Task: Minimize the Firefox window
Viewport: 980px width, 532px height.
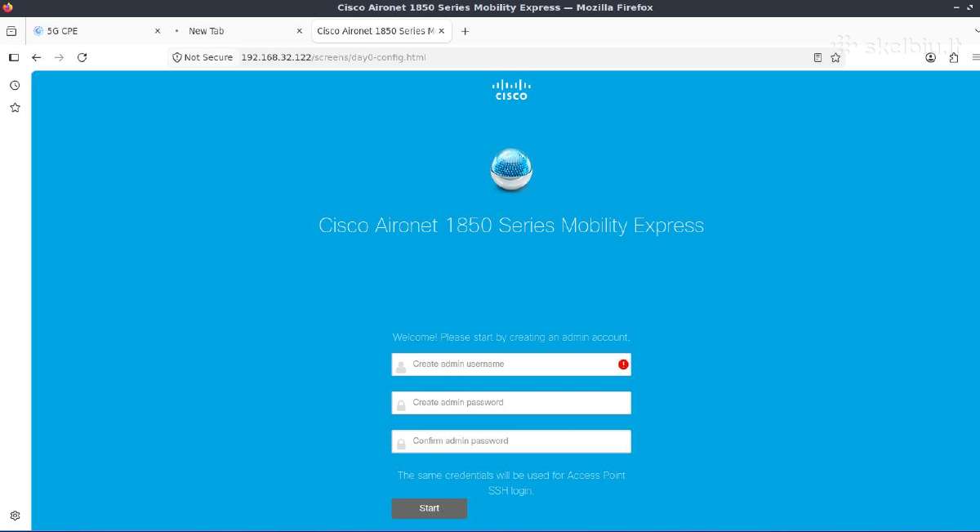Action: [x=957, y=7]
